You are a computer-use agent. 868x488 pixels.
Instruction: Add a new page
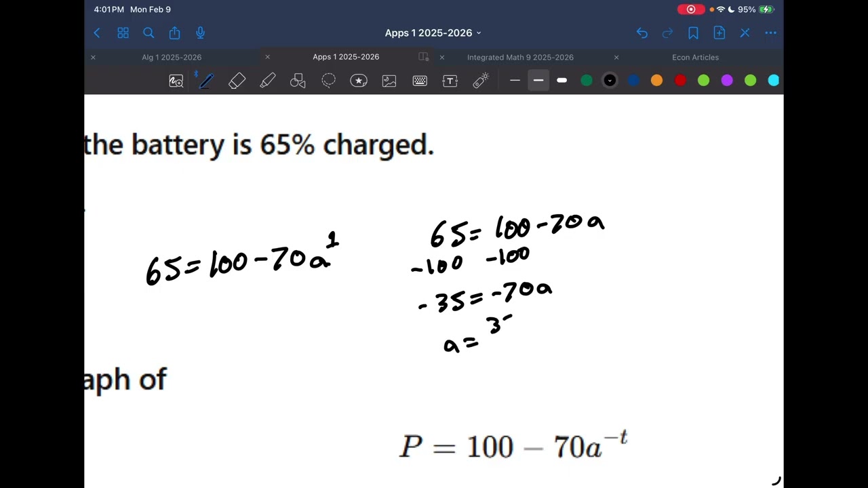(x=719, y=33)
